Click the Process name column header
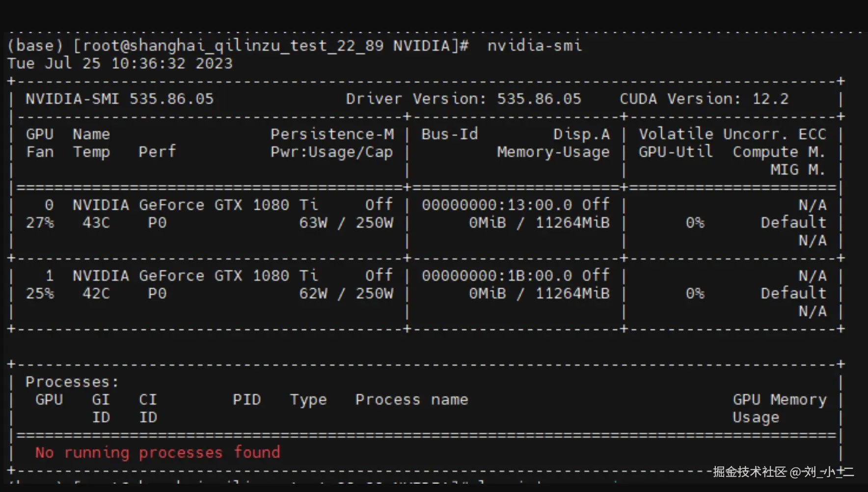This screenshot has height=492, width=868. (x=411, y=399)
